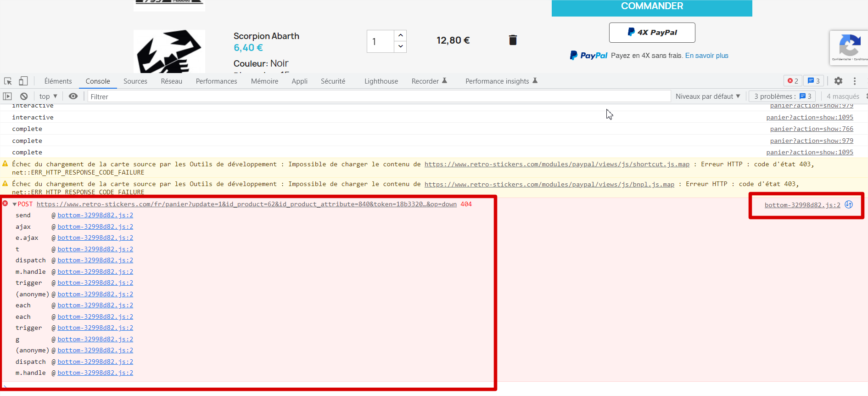The image size is (868, 396).
Task: Toggle live expression eye icon
Action: click(x=73, y=96)
